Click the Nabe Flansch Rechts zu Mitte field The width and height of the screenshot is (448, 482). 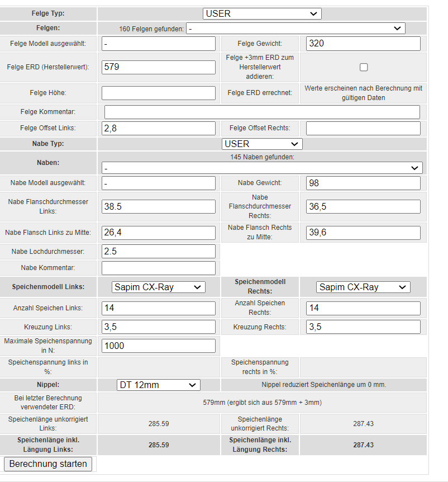click(x=363, y=233)
